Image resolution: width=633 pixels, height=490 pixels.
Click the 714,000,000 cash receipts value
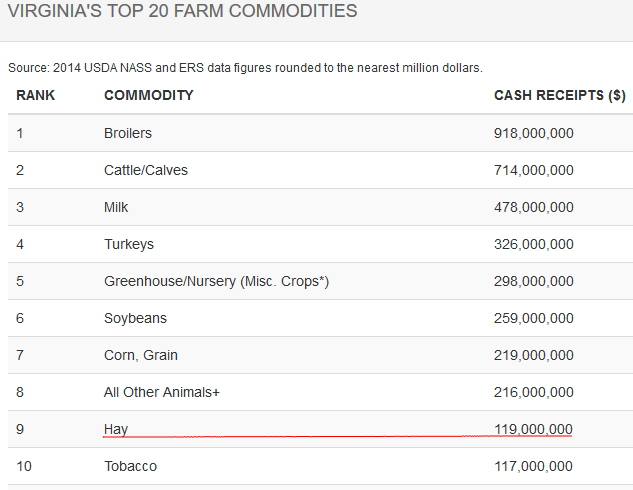(x=533, y=170)
